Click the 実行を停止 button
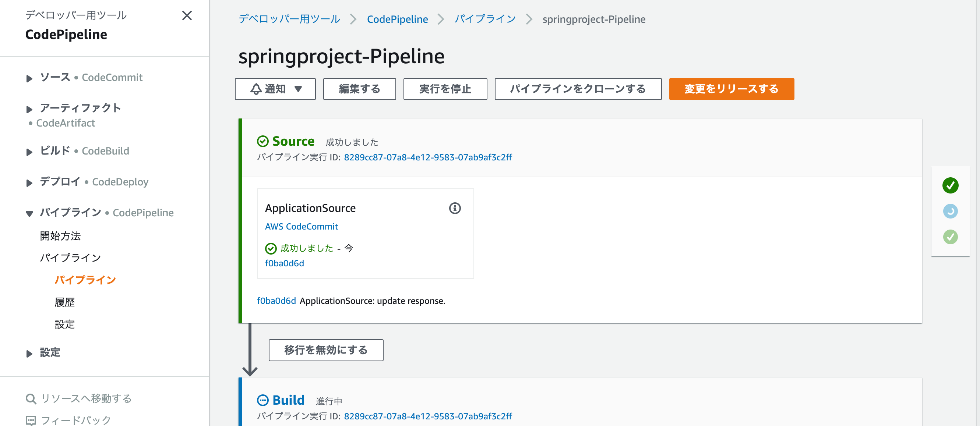Image resolution: width=980 pixels, height=426 pixels. pyautogui.click(x=445, y=89)
